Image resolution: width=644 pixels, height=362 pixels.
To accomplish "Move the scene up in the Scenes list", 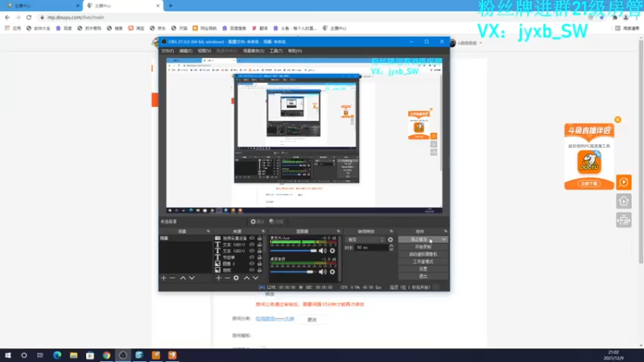I will pyautogui.click(x=183, y=278).
